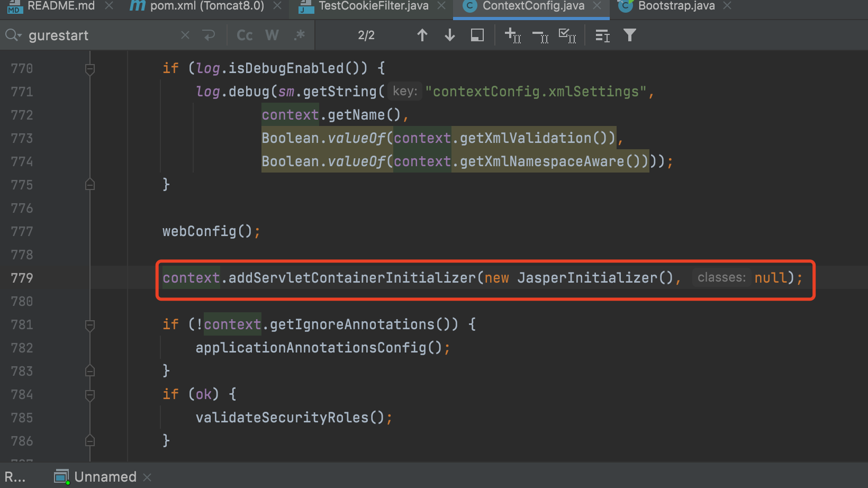Collapse fold marker at line 783
Image resolution: width=868 pixels, height=488 pixels.
[x=90, y=371]
